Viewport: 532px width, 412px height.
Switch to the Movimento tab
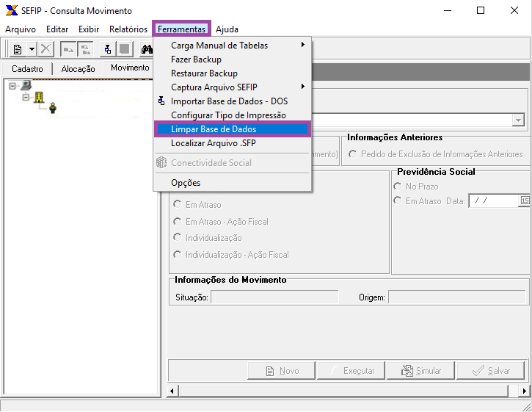click(x=130, y=68)
